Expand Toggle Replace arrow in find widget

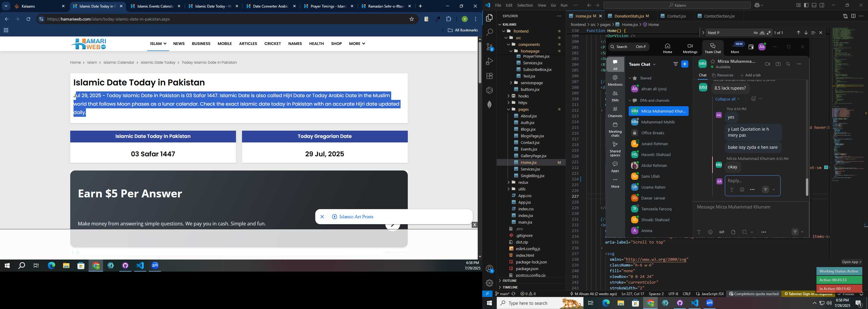(x=703, y=33)
